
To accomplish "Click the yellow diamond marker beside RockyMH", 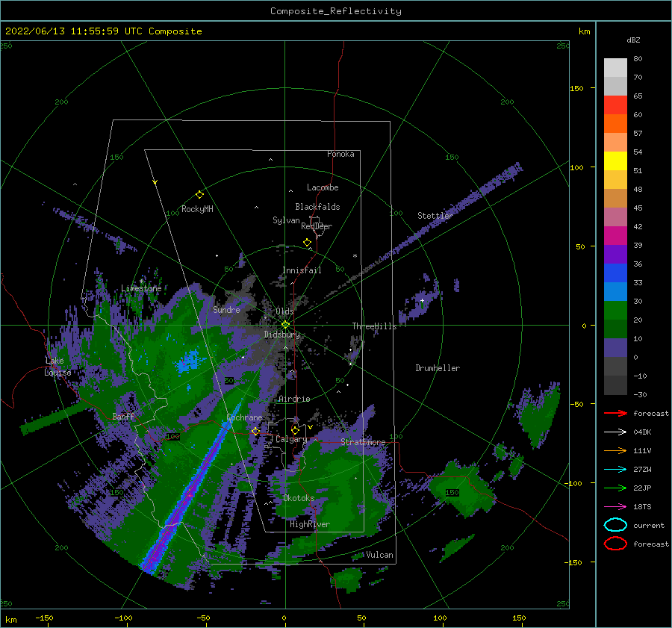I will click(x=199, y=195).
